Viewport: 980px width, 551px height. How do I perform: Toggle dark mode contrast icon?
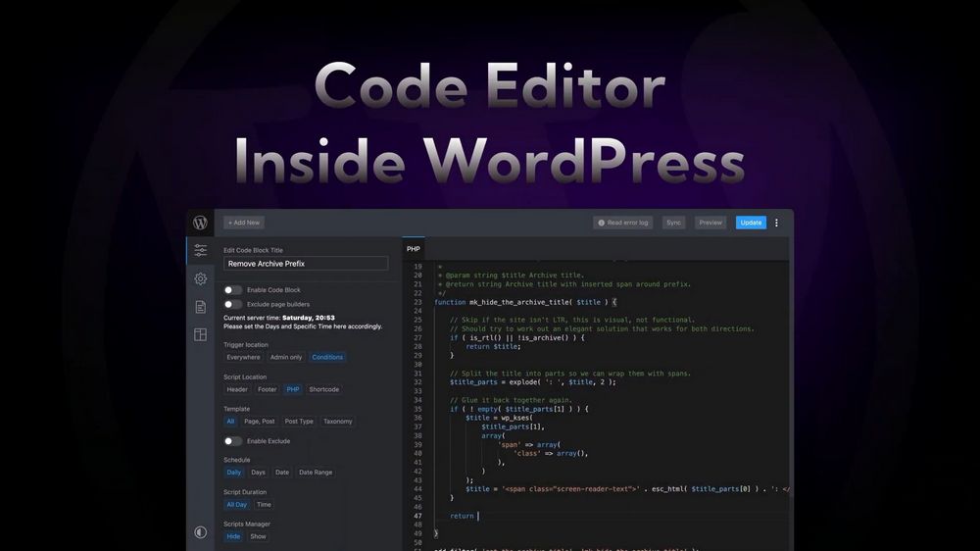click(x=200, y=532)
